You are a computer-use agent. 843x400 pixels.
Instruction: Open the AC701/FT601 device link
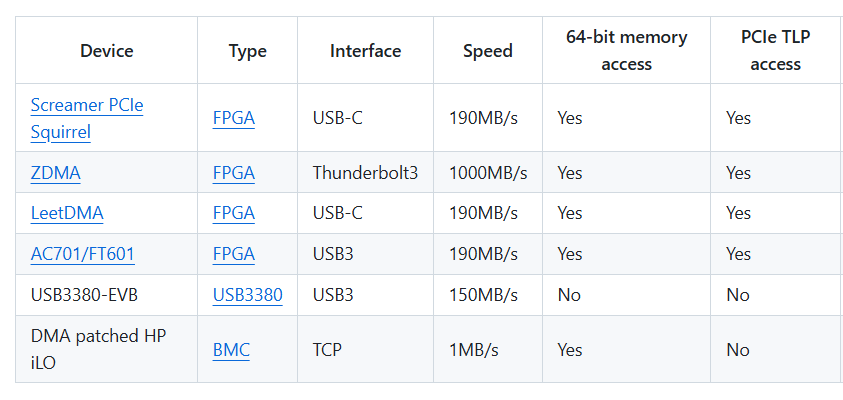tap(82, 254)
